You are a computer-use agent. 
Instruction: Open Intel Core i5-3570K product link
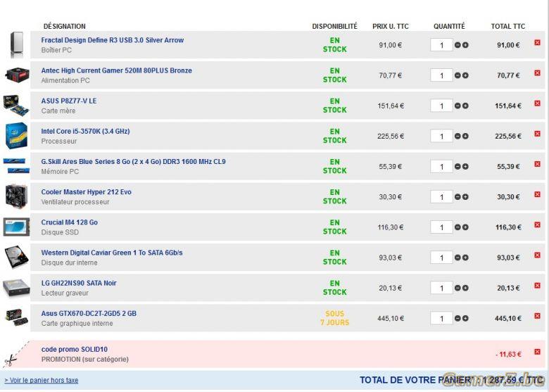pyautogui.click(x=85, y=131)
